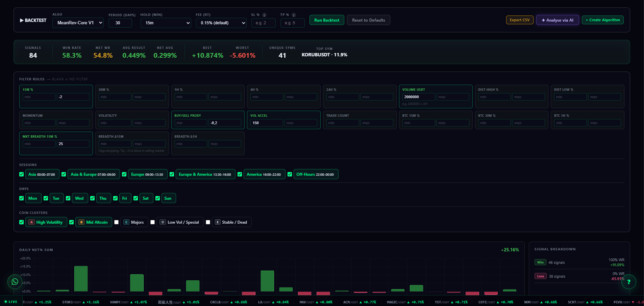Open the HOLD (MIN) 15m dropdown
This screenshot has width=644, height=306.
coord(166,23)
